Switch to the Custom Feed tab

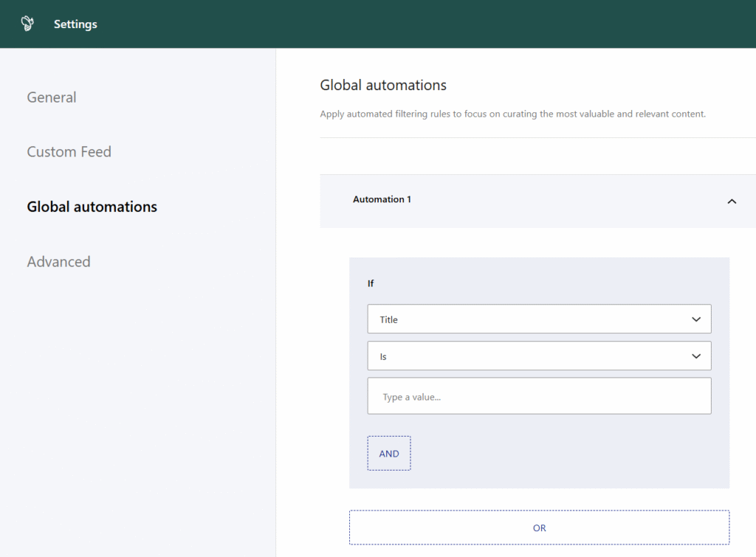69,151
